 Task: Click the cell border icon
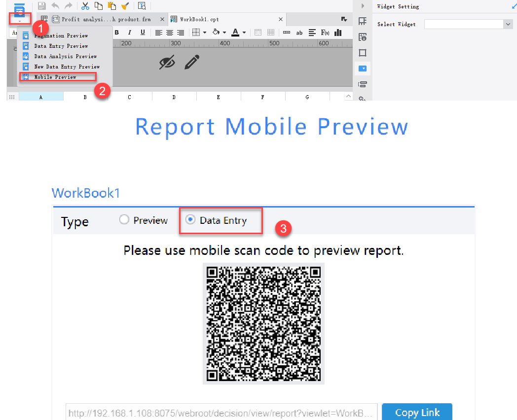point(196,32)
